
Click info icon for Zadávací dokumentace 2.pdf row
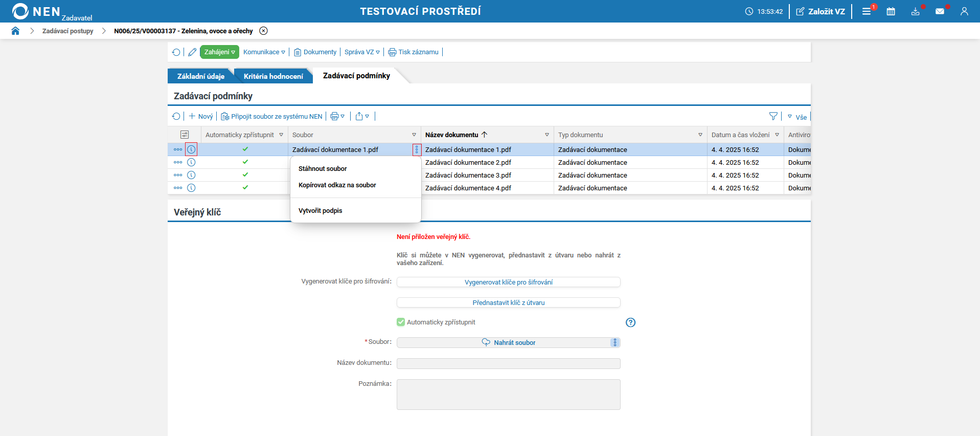(x=191, y=162)
